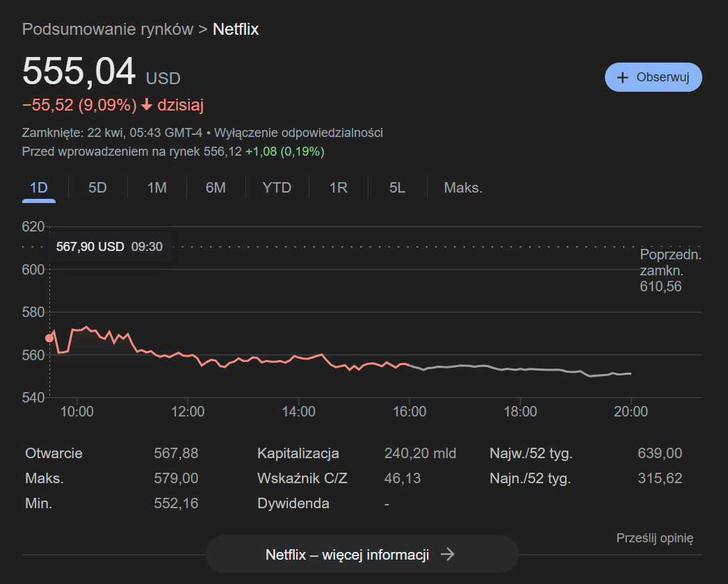View the 5L price chart tab
Image resolution: width=728 pixels, height=584 pixels.
(x=397, y=188)
